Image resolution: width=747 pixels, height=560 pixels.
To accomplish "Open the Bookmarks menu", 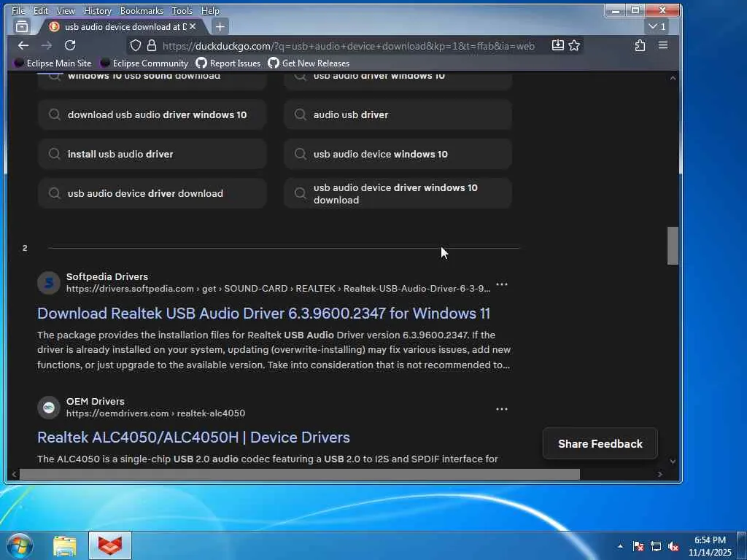I will tap(142, 10).
